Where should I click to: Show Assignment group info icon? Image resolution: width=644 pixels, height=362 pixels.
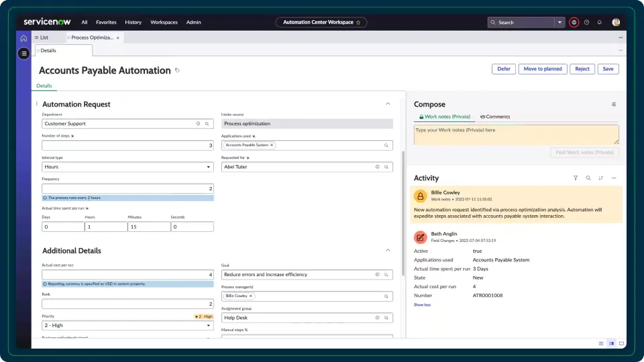click(377, 318)
